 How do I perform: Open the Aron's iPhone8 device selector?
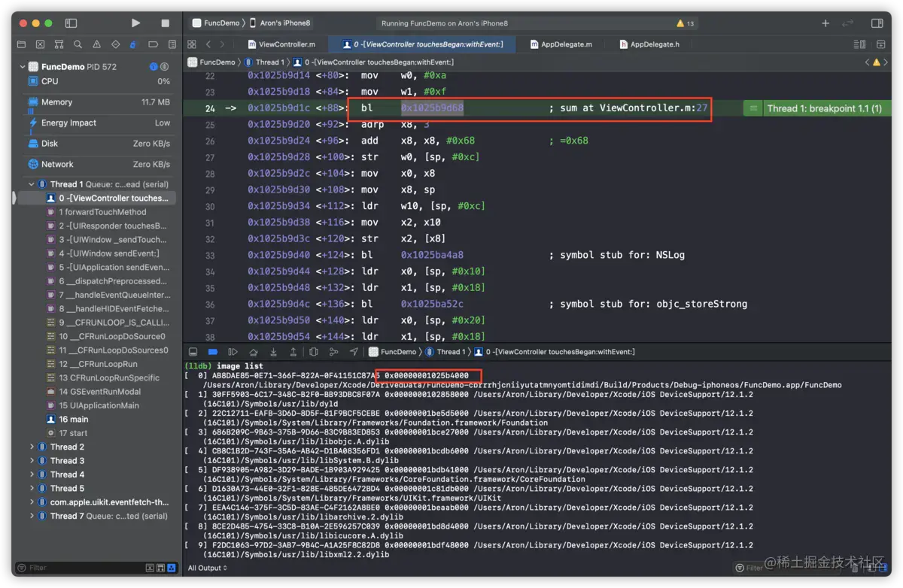(x=280, y=23)
